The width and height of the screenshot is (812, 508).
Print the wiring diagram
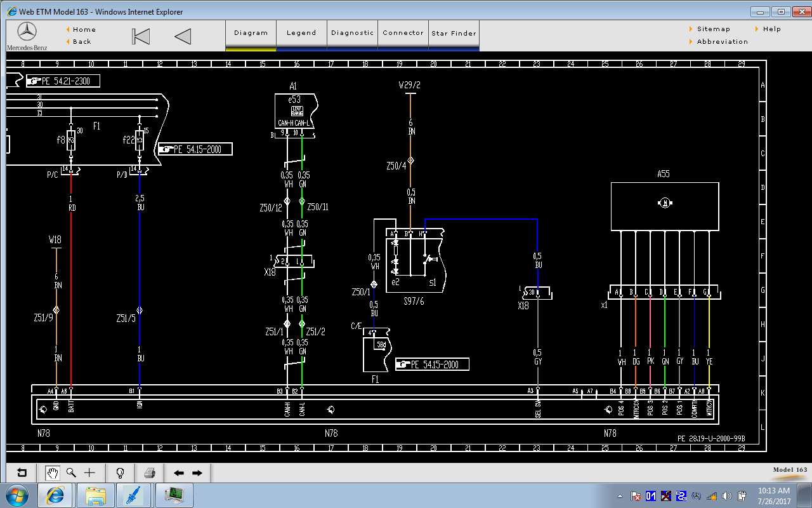pyautogui.click(x=150, y=472)
